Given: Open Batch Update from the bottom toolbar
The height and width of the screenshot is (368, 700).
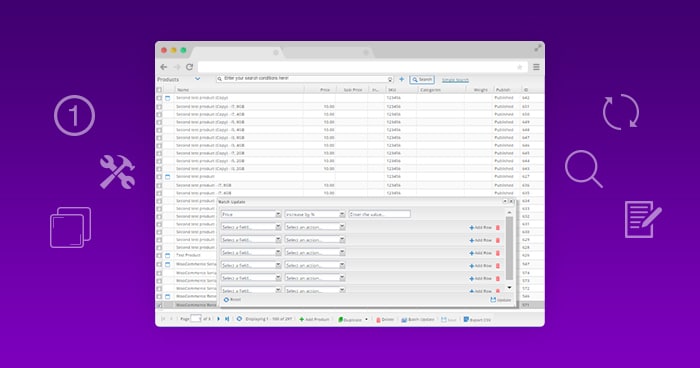Looking at the screenshot, I should click(x=418, y=320).
